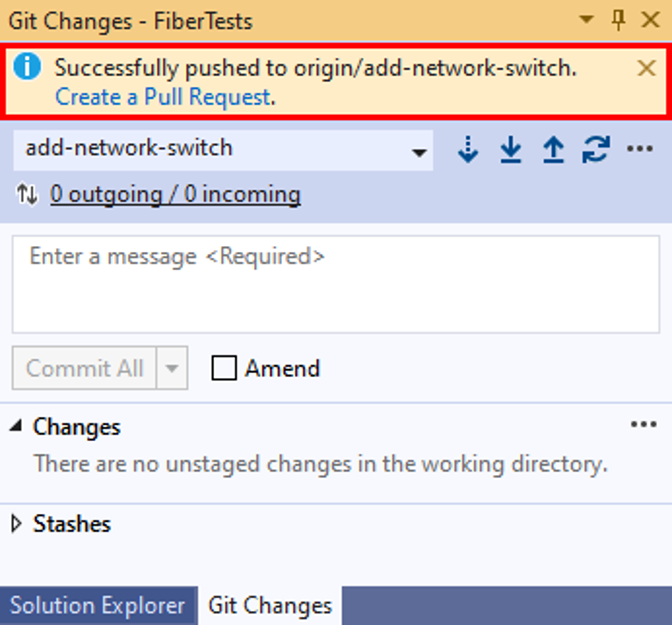Open the Git toolbar ellipsis menu
The image size is (672, 625).
pos(640,150)
